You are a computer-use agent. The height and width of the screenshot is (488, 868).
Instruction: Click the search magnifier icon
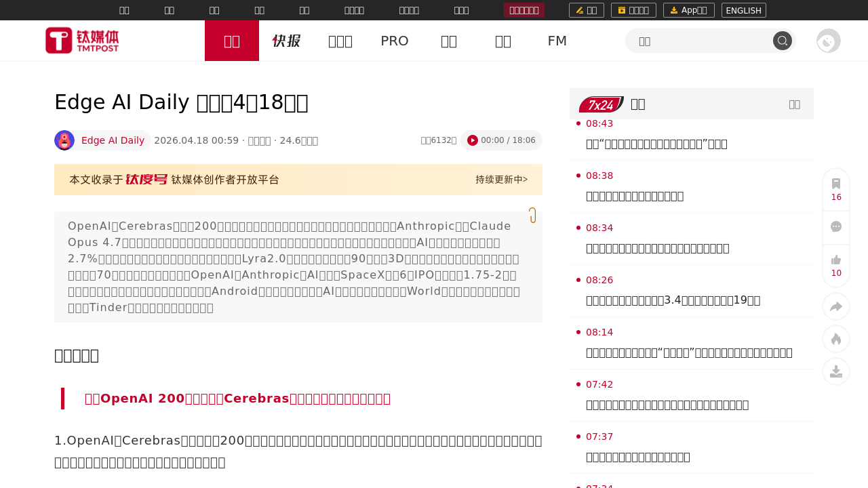coord(783,41)
